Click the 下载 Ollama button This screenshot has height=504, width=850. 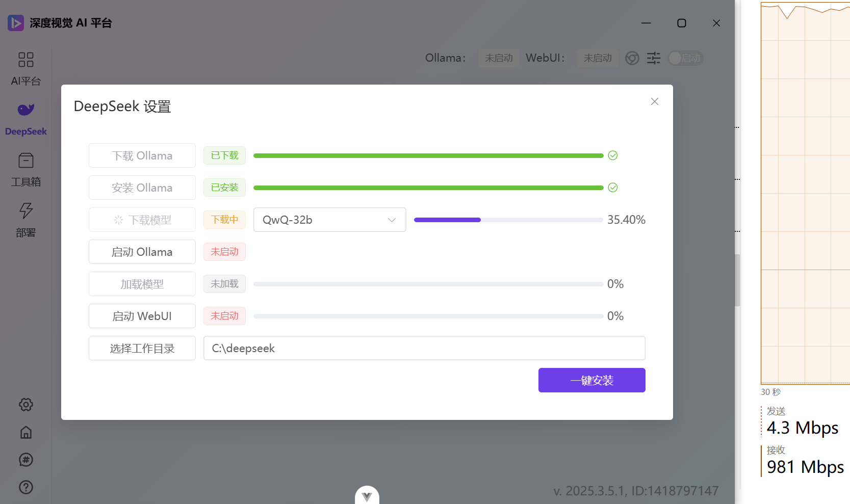click(142, 155)
